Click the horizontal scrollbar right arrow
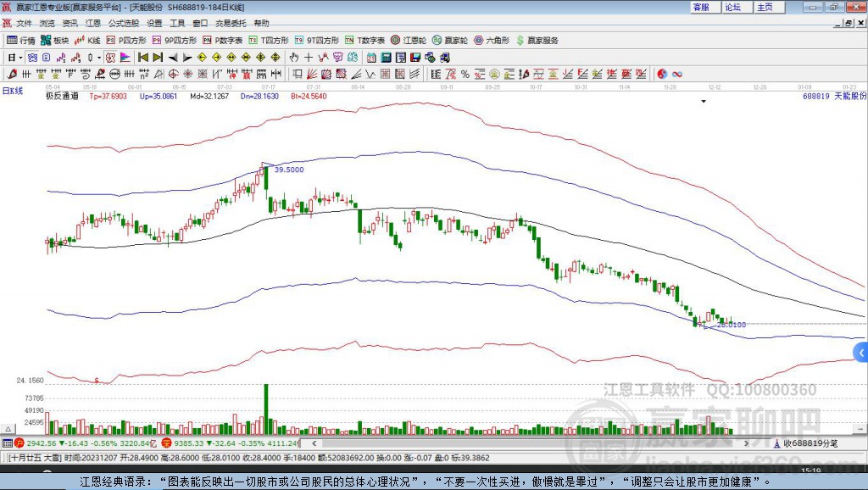The width and height of the screenshot is (868, 490). coord(746,443)
